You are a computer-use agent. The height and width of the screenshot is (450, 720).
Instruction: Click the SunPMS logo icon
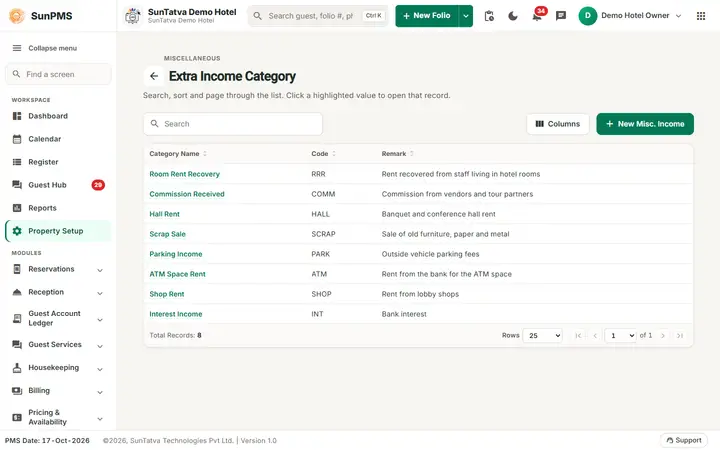pyautogui.click(x=17, y=16)
